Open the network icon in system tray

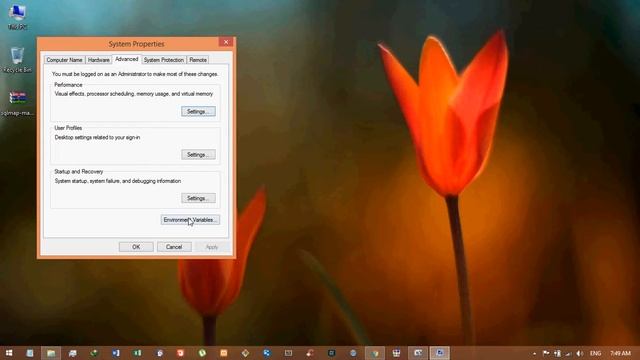[568, 353]
